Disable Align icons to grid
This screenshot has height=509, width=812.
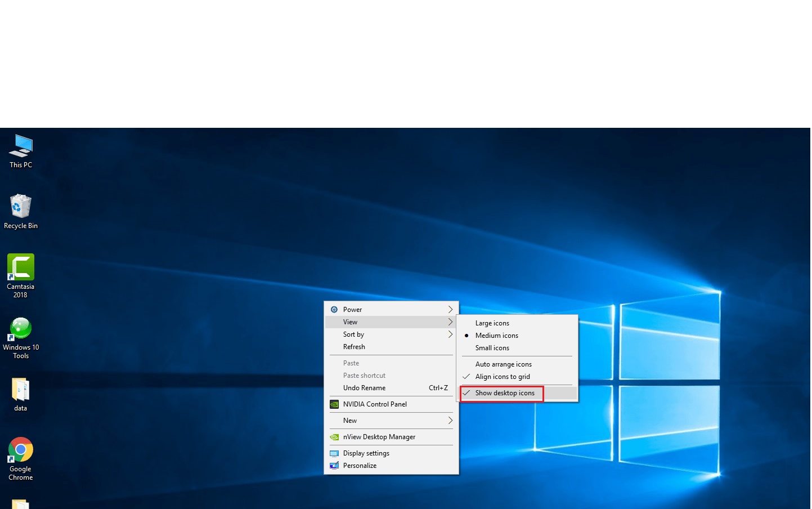click(503, 376)
